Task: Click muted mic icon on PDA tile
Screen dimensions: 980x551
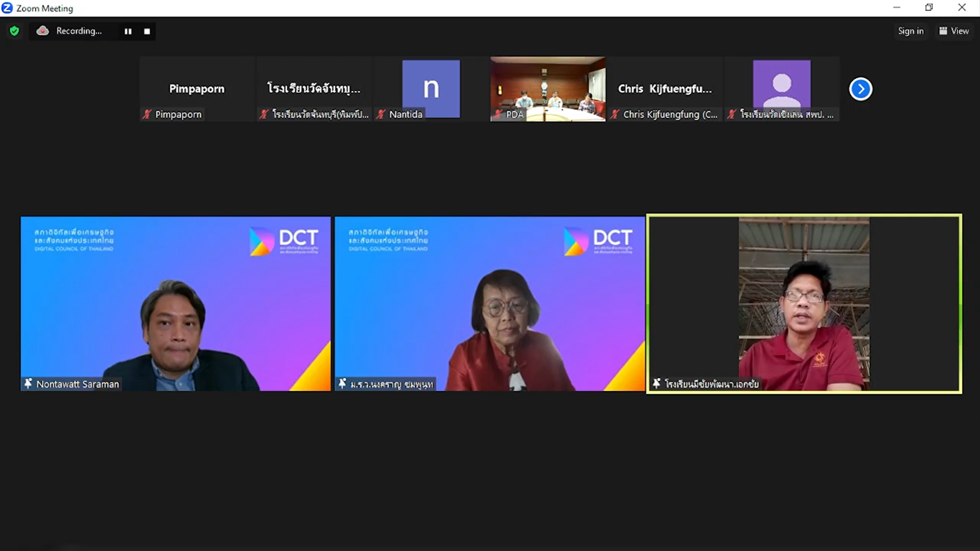Action: [x=498, y=115]
